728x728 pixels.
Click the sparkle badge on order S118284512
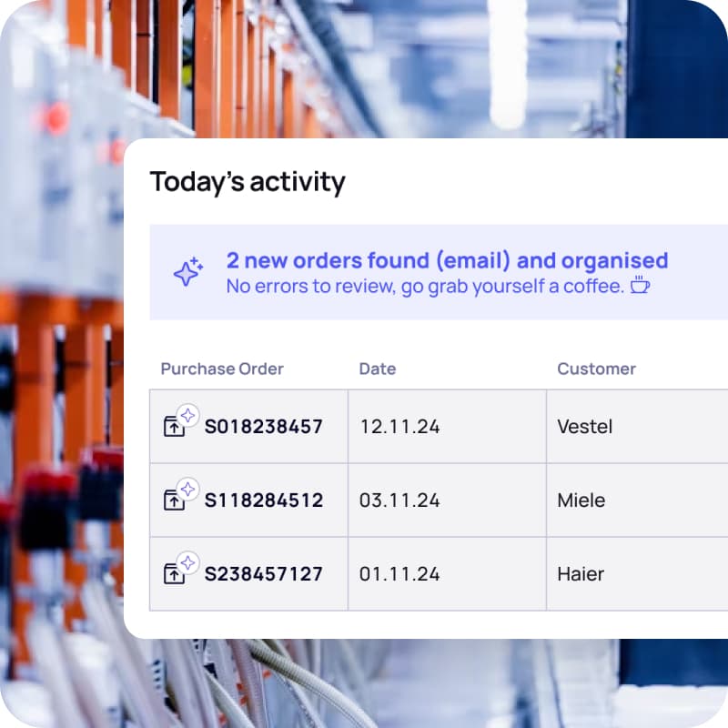click(x=187, y=489)
